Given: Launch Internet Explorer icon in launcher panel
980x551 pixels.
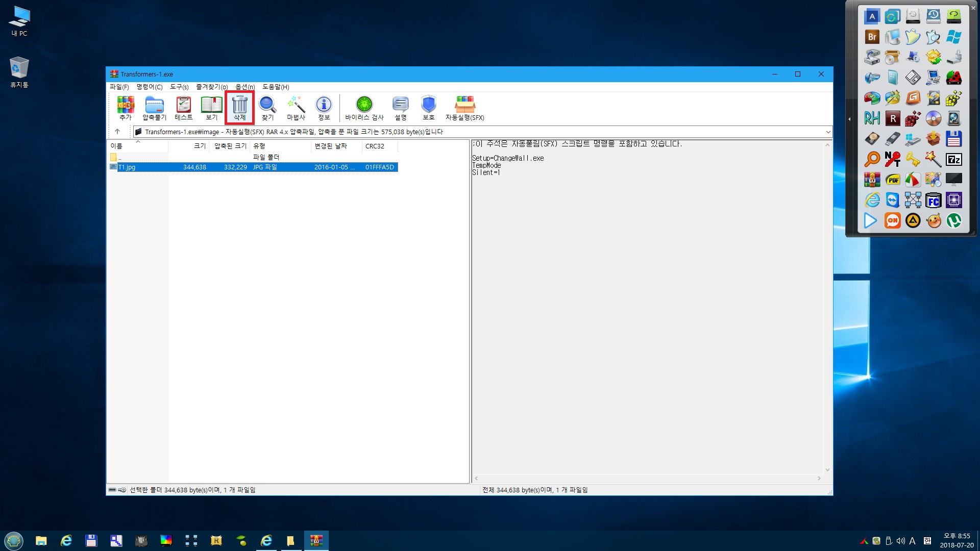Looking at the screenshot, I should click(872, 200).
